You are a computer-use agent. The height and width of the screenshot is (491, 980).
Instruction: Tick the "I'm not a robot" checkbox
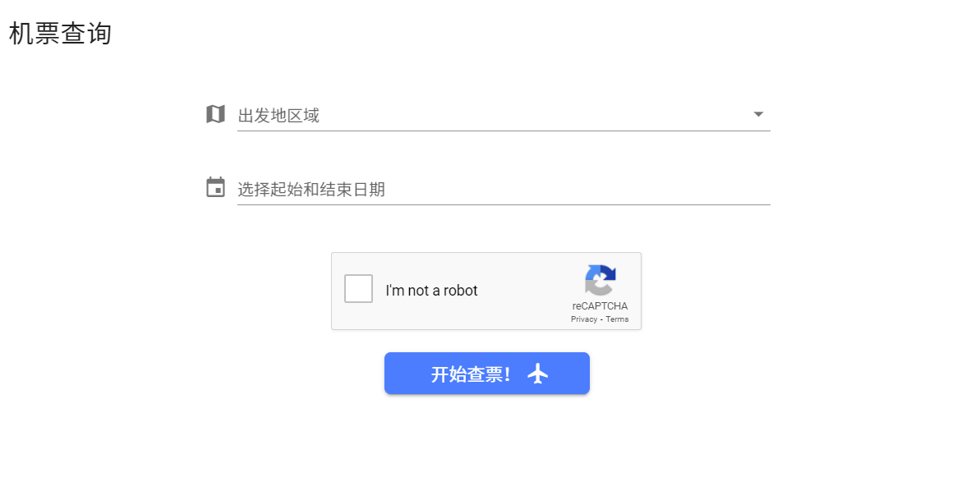(358, 288)
